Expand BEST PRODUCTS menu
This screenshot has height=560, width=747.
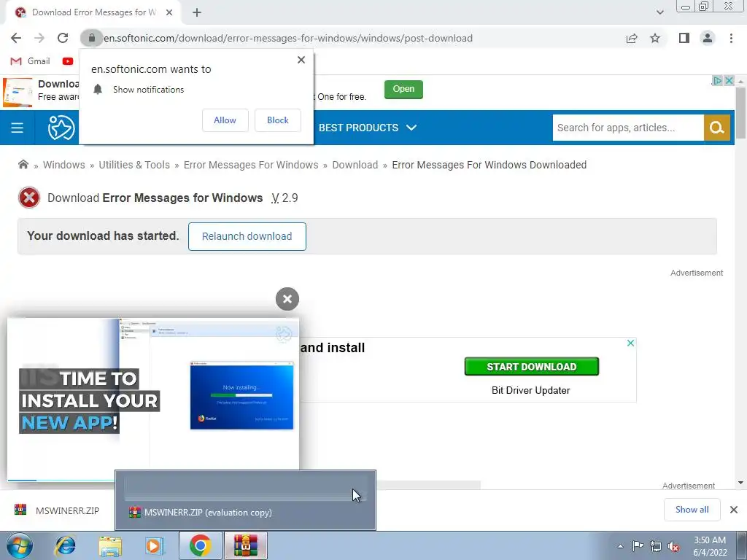point(368,128)
